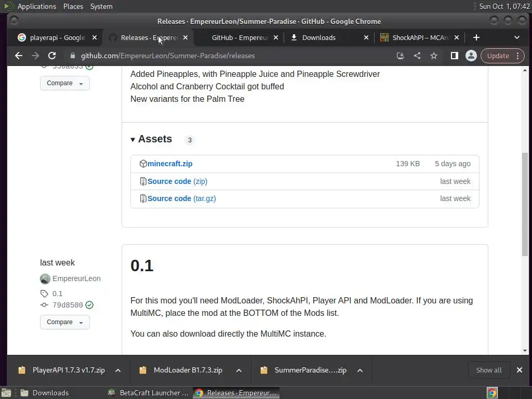Click Show all downloads button
The width and height of the screenshot is (532, 399).
(489, 370)
